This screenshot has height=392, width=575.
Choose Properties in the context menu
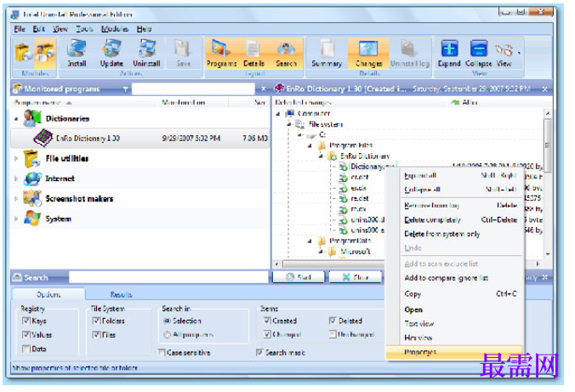click(455, 352)
